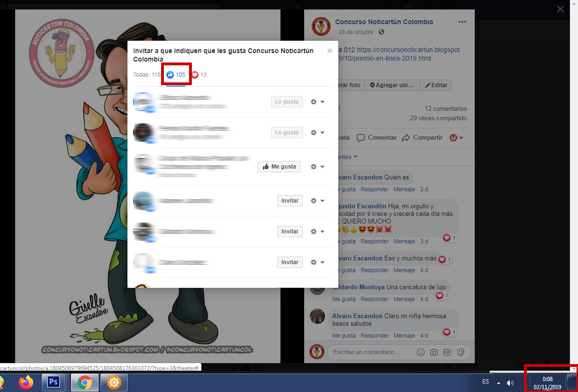Switch to Chrome in the taskbar
This screenshot has height=392, width=578.
[x=84, y=382]
